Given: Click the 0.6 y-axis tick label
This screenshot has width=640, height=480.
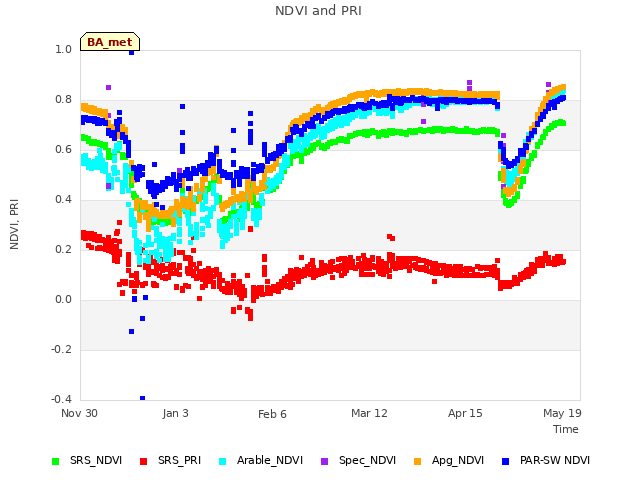Looking at the screenshot, I should 63,149.
